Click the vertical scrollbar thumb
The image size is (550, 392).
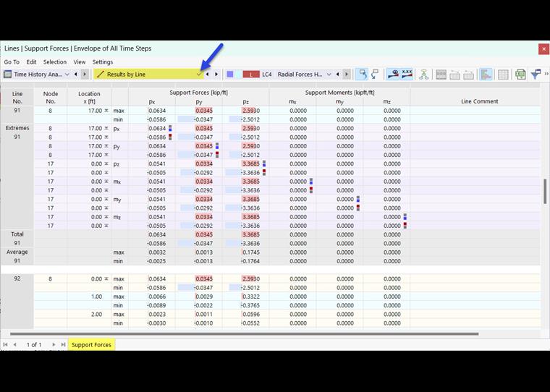click(545, 191)
